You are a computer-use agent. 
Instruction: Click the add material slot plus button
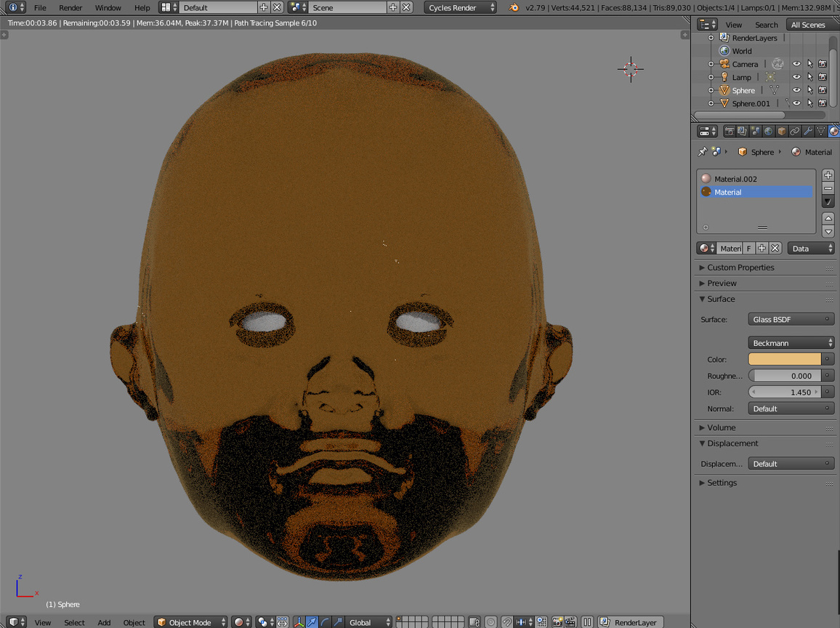(x=828, y=175)
